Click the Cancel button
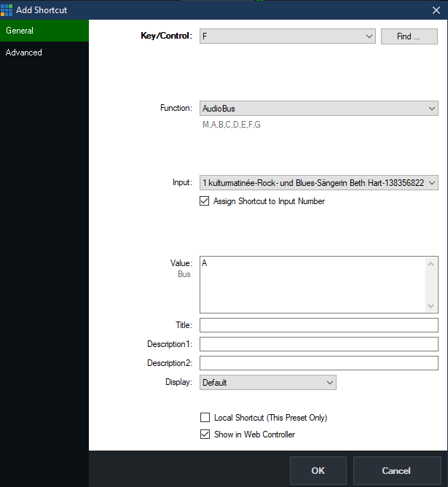The image size is (448, 487). (396, 471)
